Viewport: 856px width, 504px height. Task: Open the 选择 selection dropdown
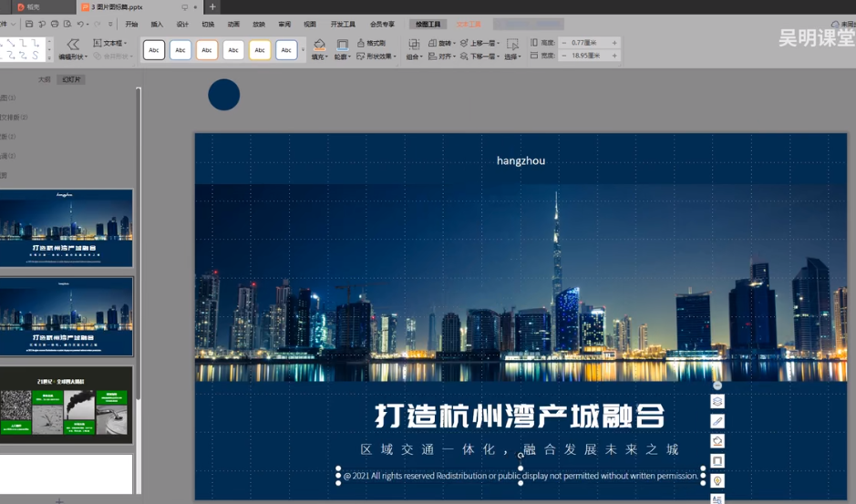[512, 57]
